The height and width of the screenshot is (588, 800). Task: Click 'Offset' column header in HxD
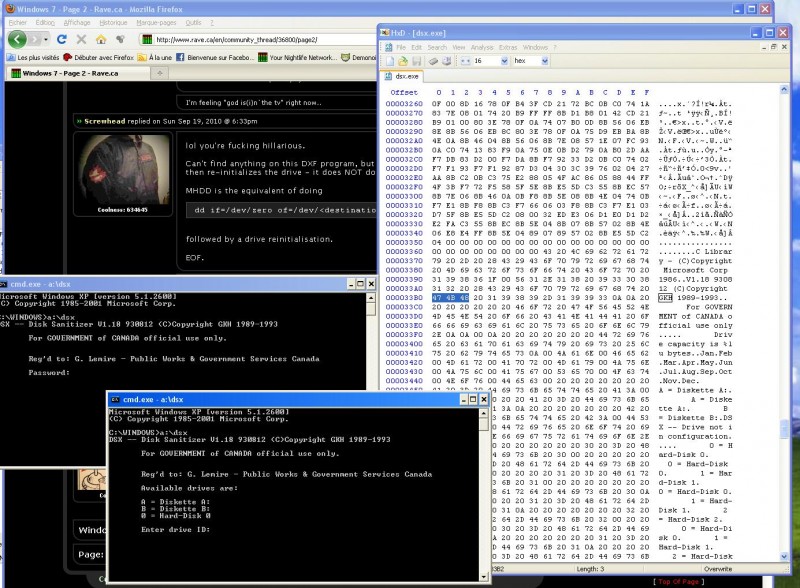[x=404, y=92]
